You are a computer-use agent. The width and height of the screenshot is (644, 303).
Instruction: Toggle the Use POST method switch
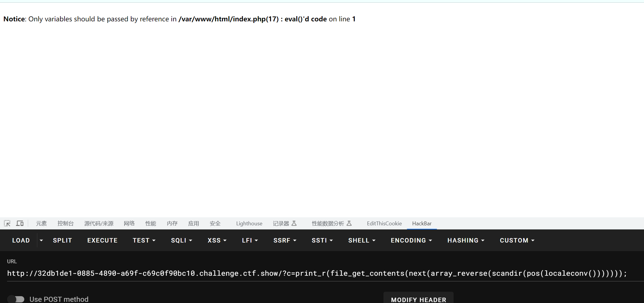coord(16,299)
